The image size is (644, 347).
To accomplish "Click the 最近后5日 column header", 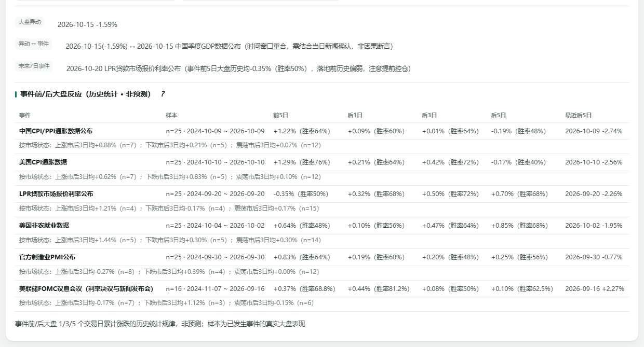I will tap(579, 115).
